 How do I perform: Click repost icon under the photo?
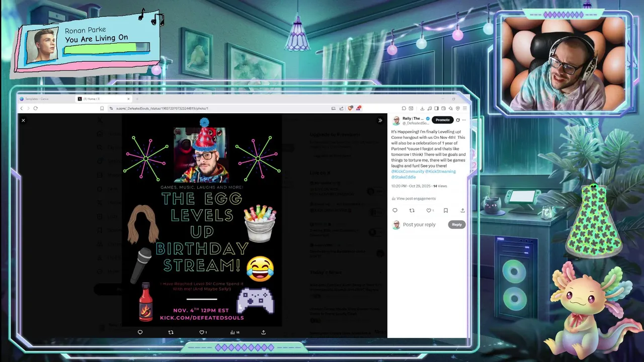click(171, 332)
